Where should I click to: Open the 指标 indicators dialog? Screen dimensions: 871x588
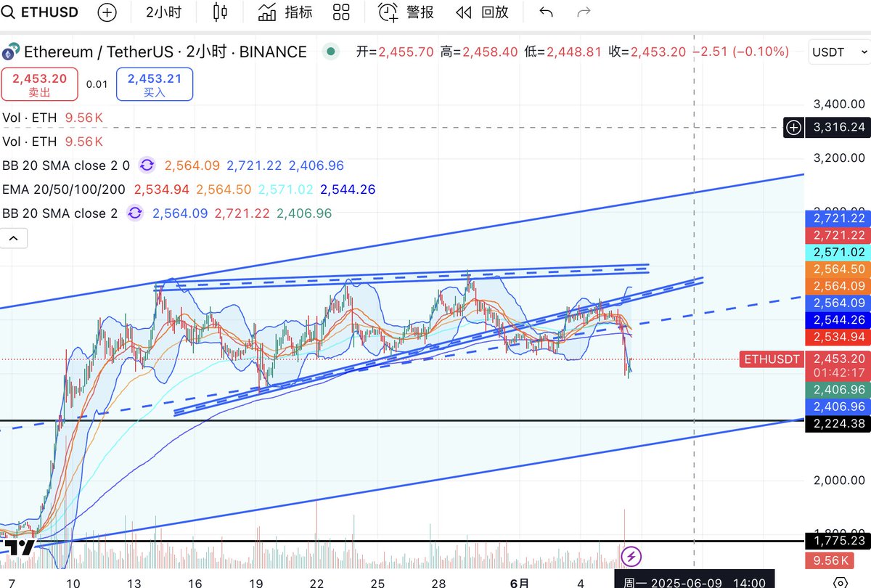pyautogui.click(x=285, y=12)
